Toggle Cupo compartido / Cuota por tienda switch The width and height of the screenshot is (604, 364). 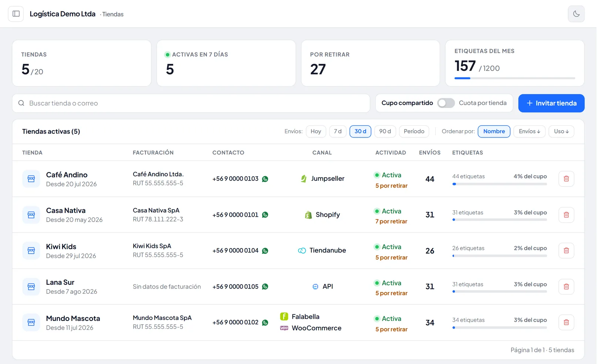[x=446, y=103]
